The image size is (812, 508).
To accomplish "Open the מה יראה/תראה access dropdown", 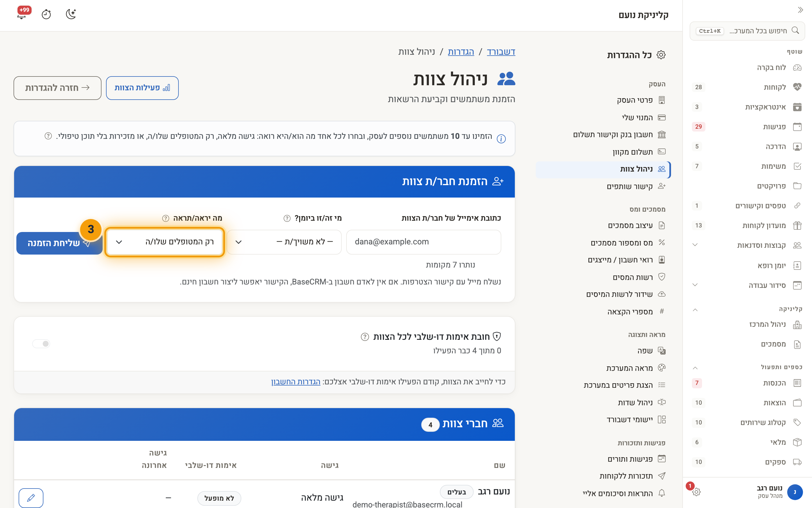I will coord(164,242).
